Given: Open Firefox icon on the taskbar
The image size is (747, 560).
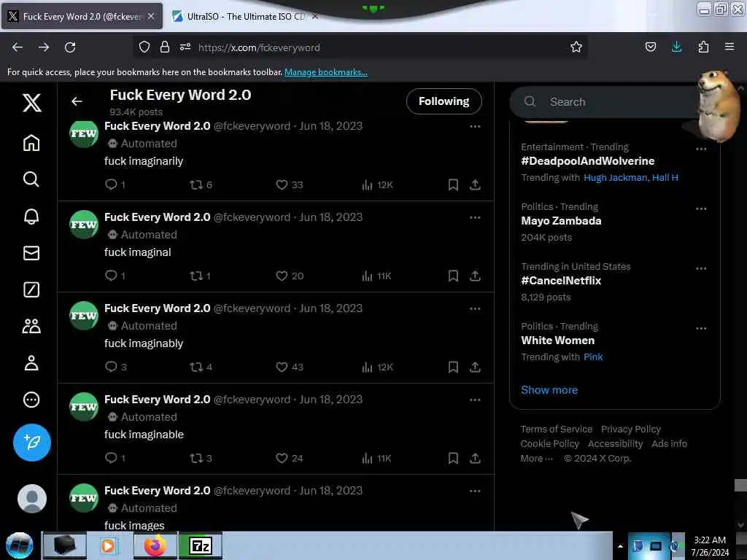Looking at the screenshot, I should [155, 545].
